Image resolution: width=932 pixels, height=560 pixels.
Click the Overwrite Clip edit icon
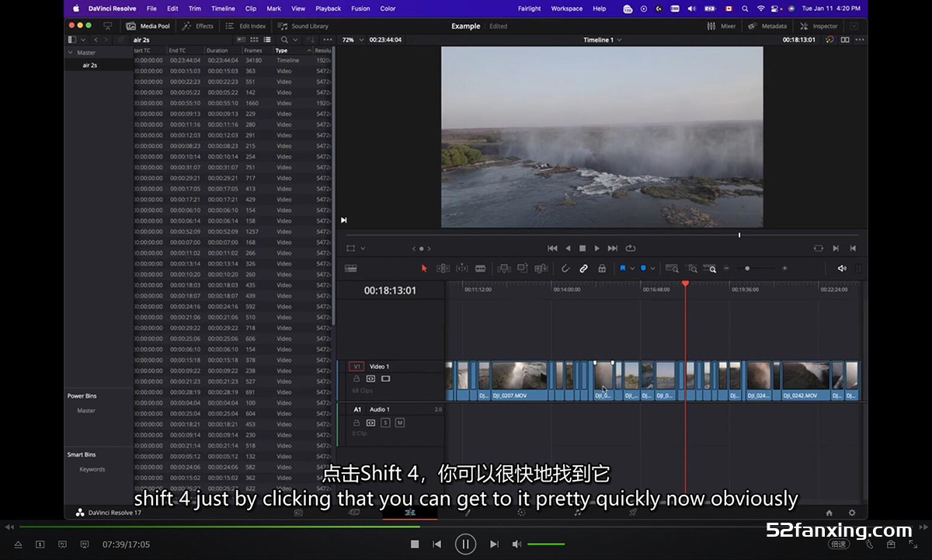click(x=522, y=269)
